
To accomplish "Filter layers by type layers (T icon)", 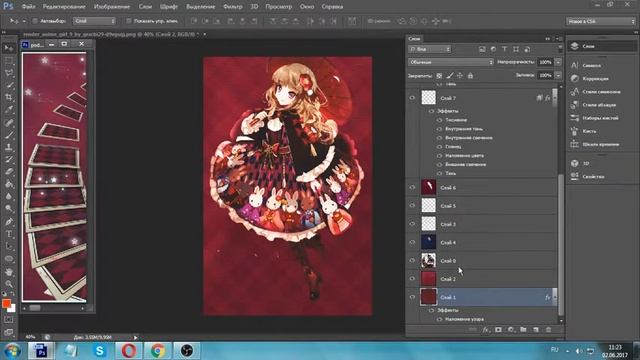I will click(504, 49).
